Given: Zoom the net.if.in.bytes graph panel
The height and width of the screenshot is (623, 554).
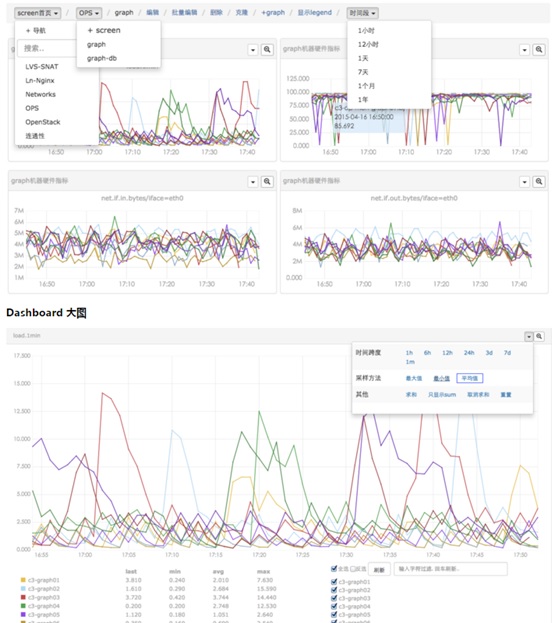Looking at the screenshot, I should (267, 182).
